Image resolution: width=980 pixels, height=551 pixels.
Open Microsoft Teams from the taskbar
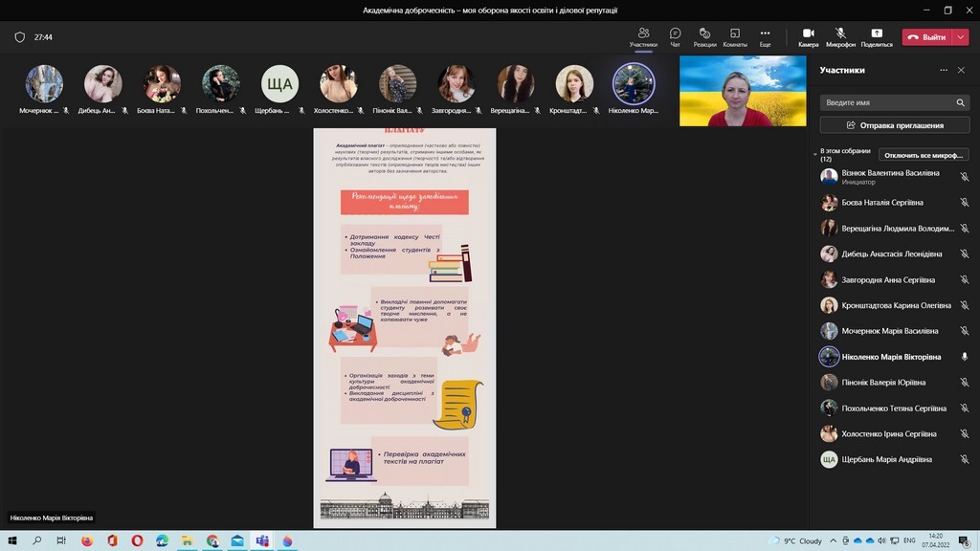pyautogui.click(x=261, y=540)
